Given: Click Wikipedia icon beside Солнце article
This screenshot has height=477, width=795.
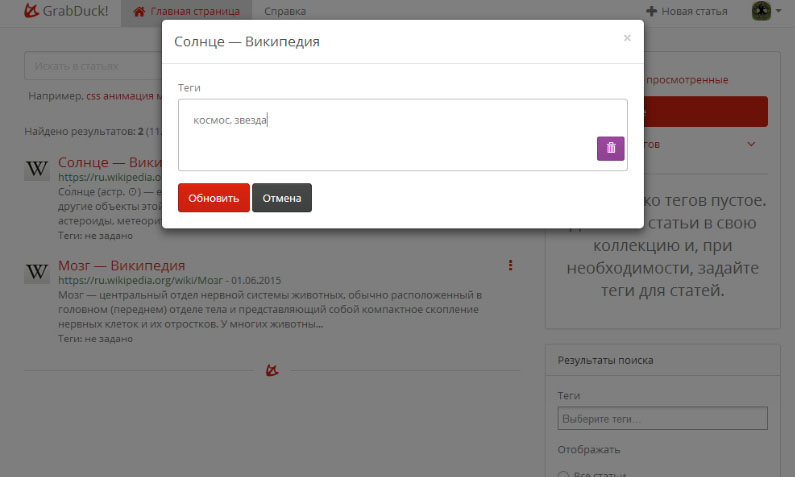Looking at the screenshot, I should click(37, 169).
